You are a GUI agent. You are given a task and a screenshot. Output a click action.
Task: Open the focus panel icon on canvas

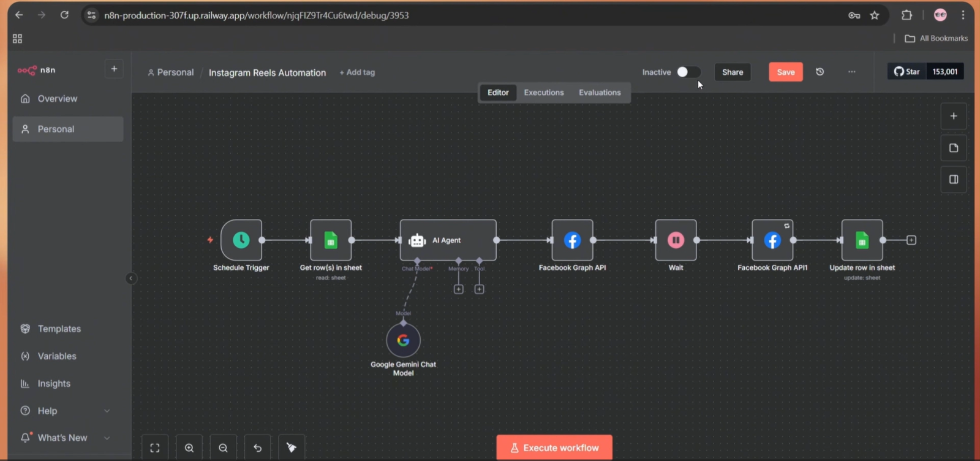pos(954,180)
